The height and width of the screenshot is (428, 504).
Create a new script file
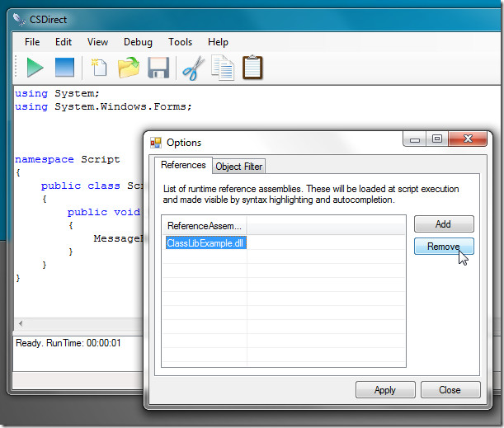[x=99, y=68]
